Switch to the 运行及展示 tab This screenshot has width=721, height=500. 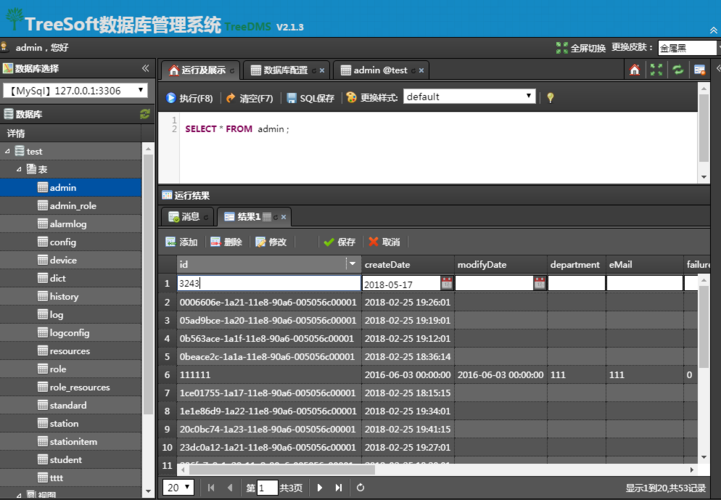click(x=200, y=70)
